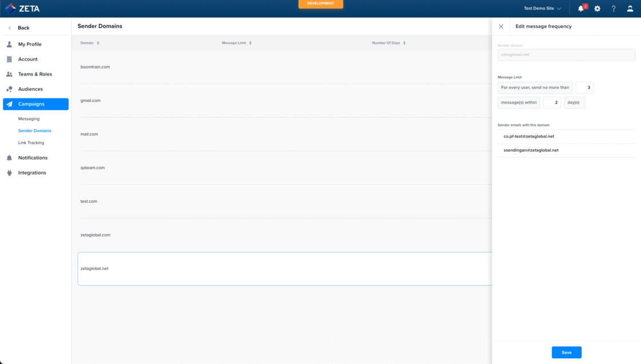Close the Edit message frequency panel

pos(501,26)
